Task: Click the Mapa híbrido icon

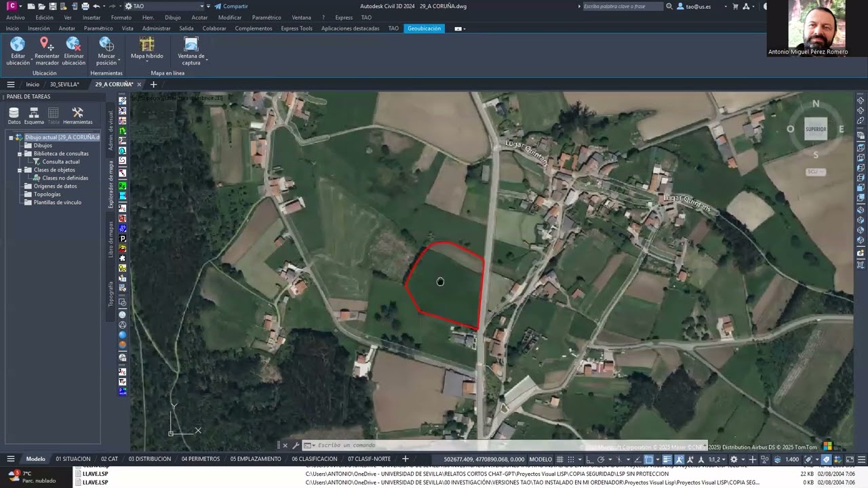Action: click(x=147, y=44)
